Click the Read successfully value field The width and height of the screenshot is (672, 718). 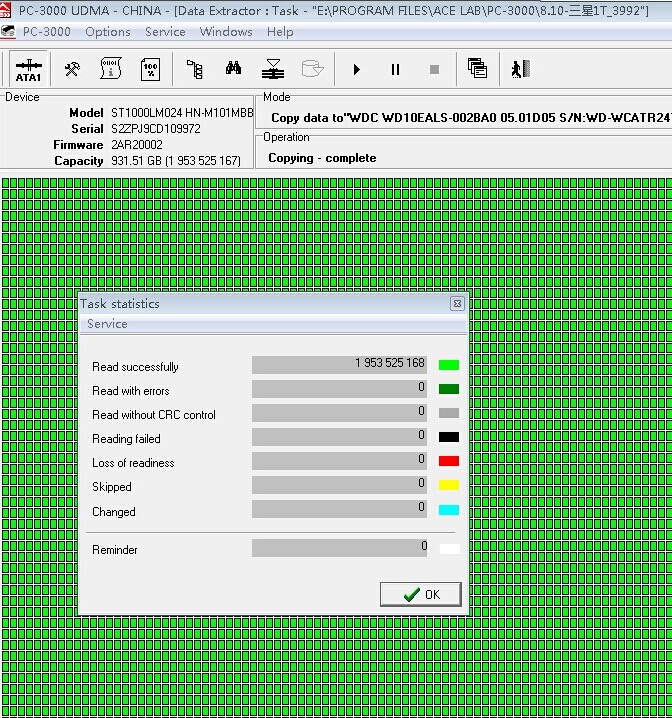(x=339, y=364)
